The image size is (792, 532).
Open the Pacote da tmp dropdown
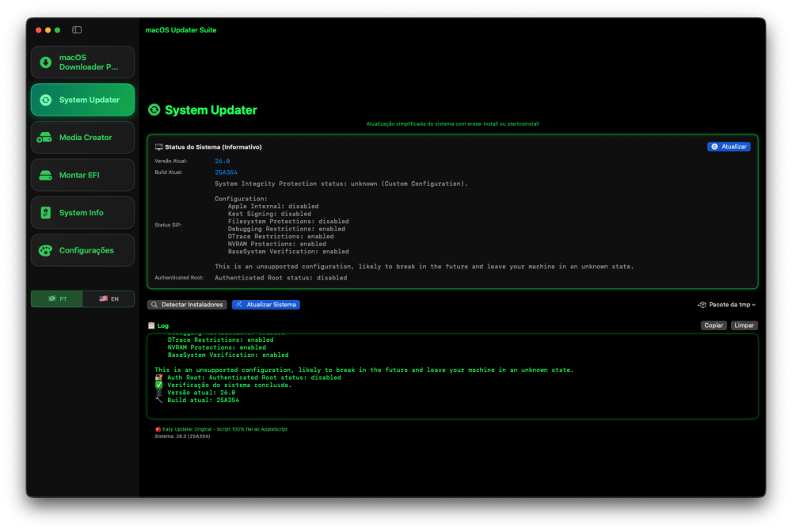tap(727, 304)
